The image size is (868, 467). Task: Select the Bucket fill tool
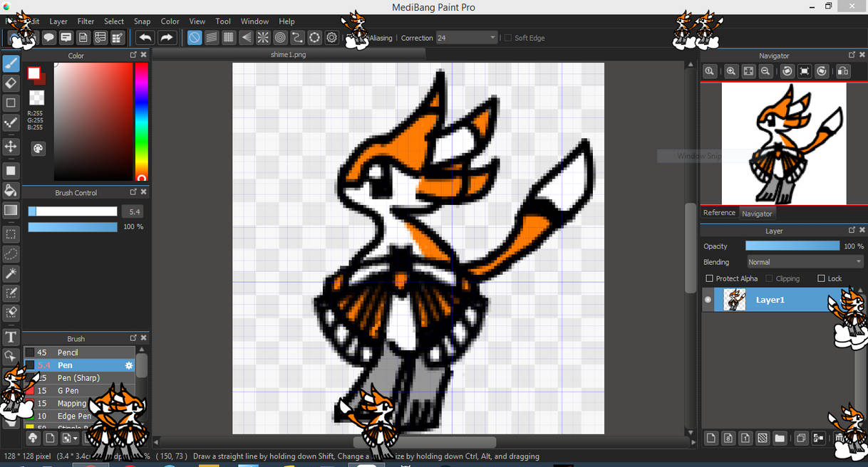click(x=11, y=190)
